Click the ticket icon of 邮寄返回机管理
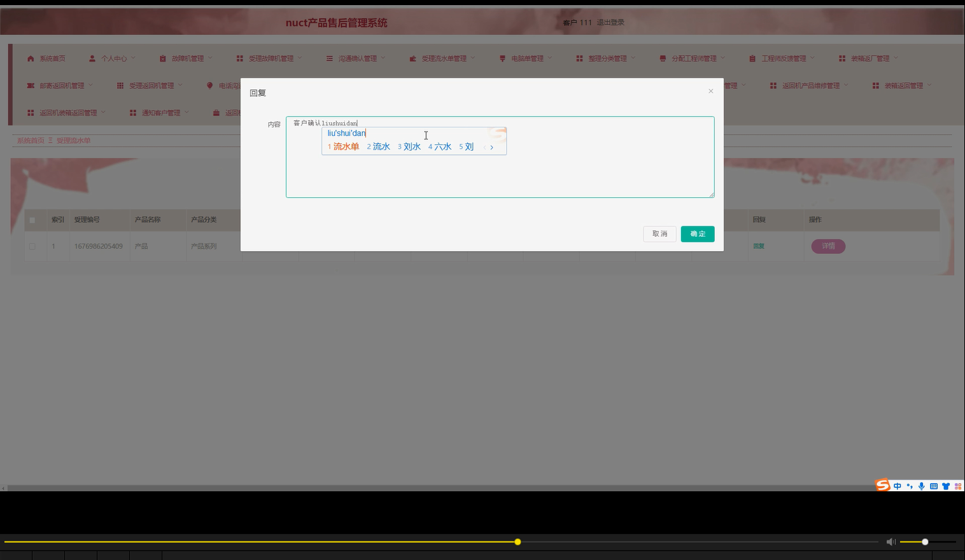 [31, 85]
